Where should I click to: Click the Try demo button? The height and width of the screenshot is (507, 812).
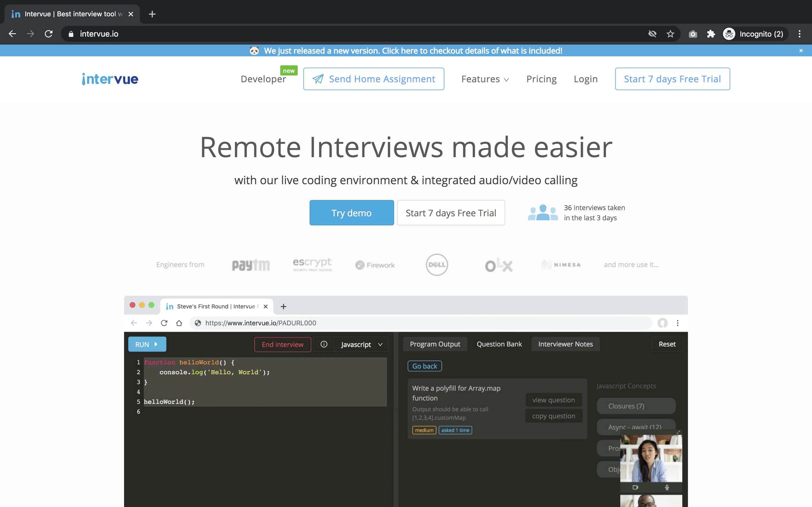pos(351,213)
